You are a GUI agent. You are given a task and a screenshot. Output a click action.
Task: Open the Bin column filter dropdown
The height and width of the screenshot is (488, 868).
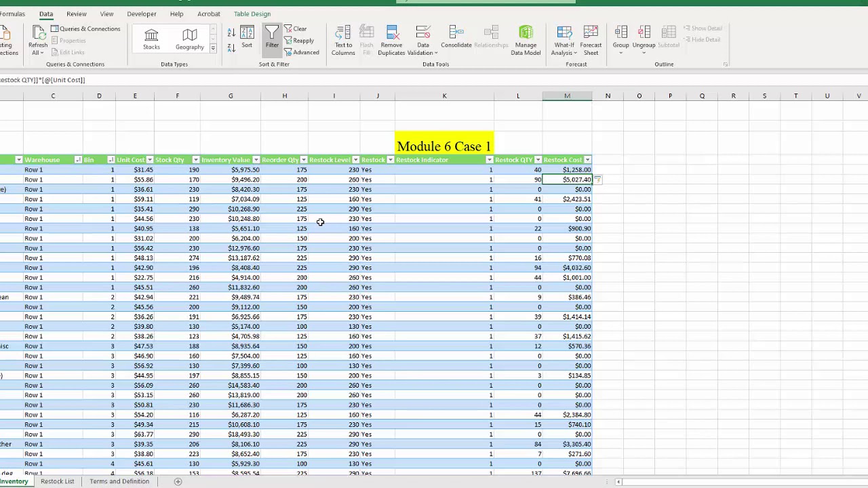(111, 160)
